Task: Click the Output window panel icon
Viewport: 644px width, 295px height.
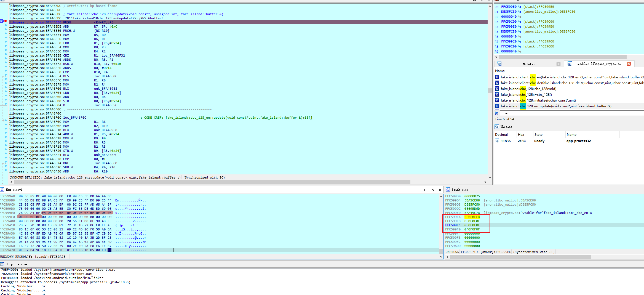Action: click(x=2, y=264)
